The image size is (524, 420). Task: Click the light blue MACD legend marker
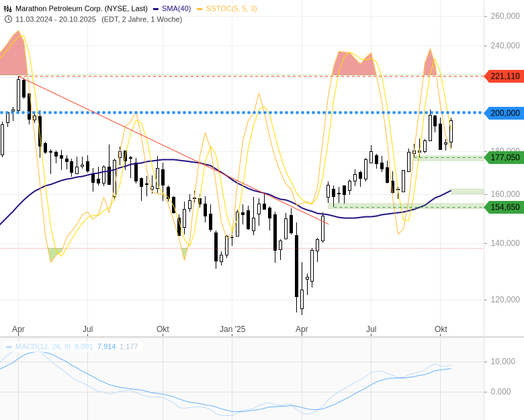click(9, 347)
